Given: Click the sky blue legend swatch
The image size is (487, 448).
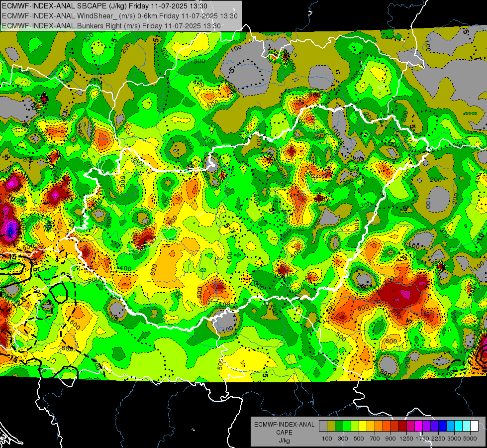Looking at the screenshot, I should click(450, 426).
